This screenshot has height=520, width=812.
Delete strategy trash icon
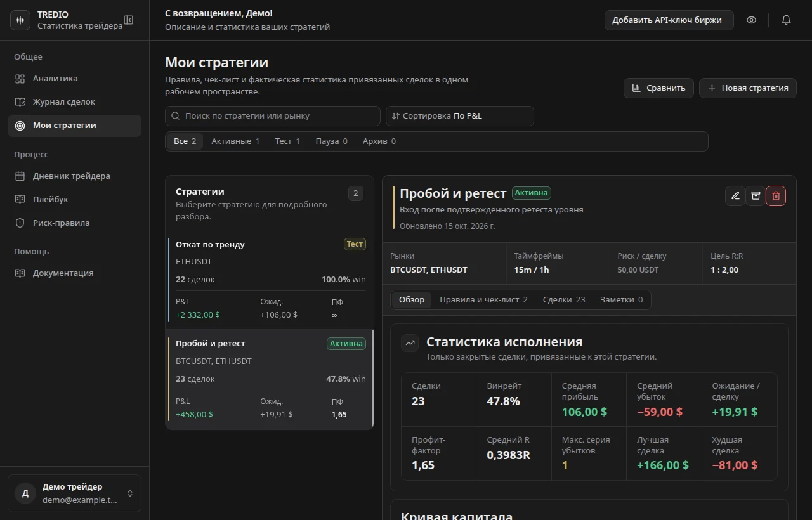(776, 196)
